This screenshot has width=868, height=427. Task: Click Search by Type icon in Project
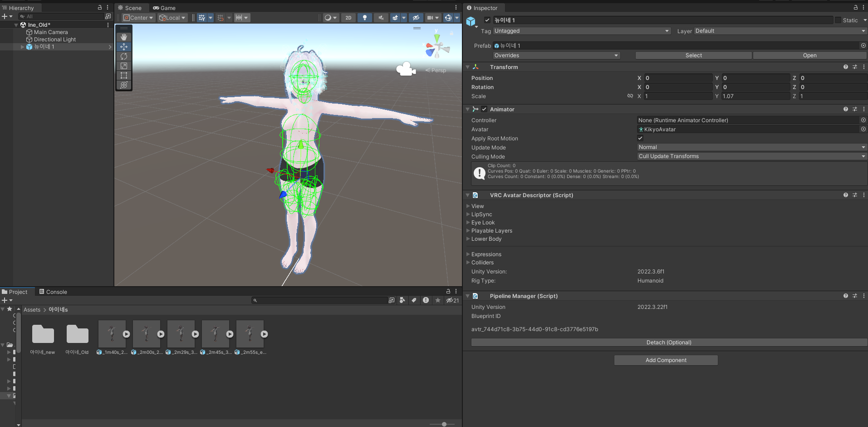402,300
